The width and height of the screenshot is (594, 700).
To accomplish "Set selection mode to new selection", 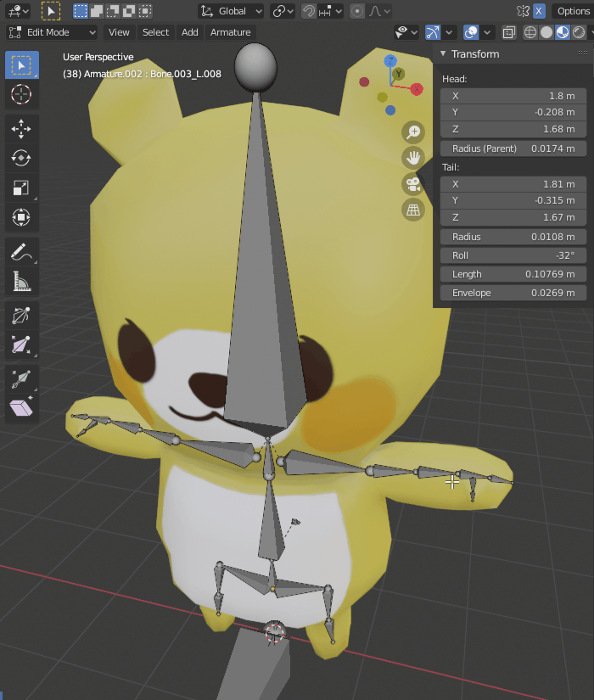I will tap(81, 11).
